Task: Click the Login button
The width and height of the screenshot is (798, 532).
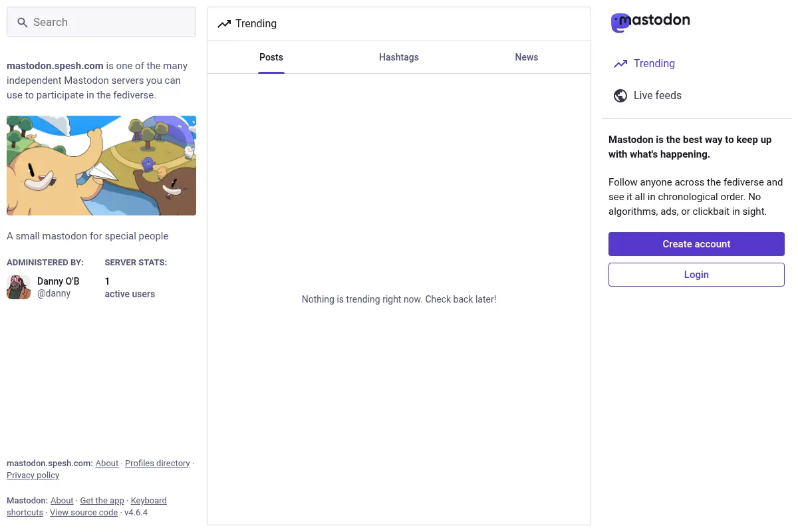Action: pyautogui.click(x=696, y=275)
